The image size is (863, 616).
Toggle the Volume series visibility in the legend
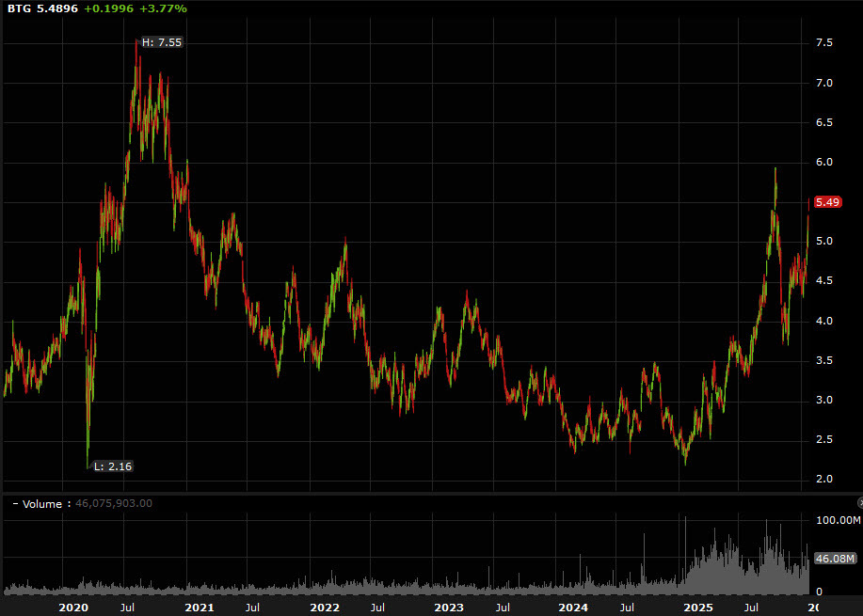[x=13, y=503]
